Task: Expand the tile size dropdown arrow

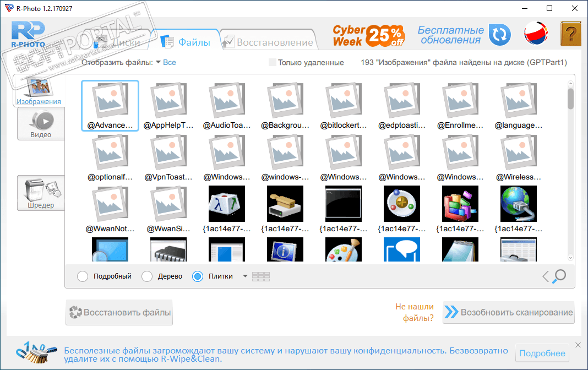Action: pyautogui.click(x=245, y=276)
